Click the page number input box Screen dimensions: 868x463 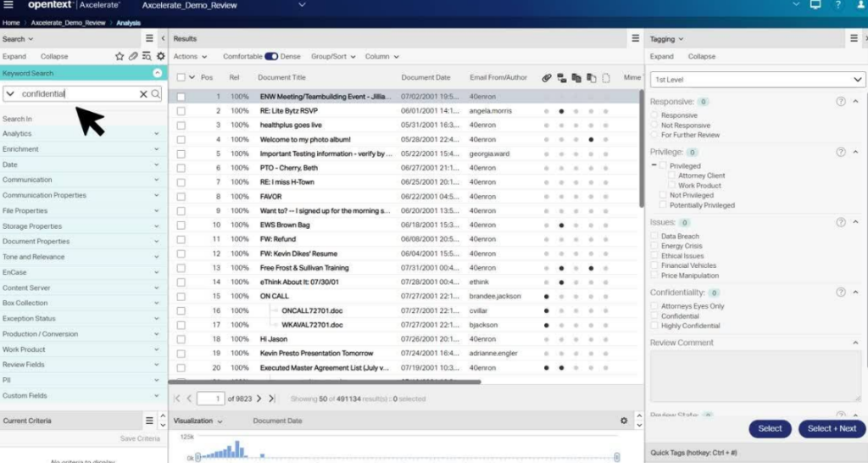210,399
